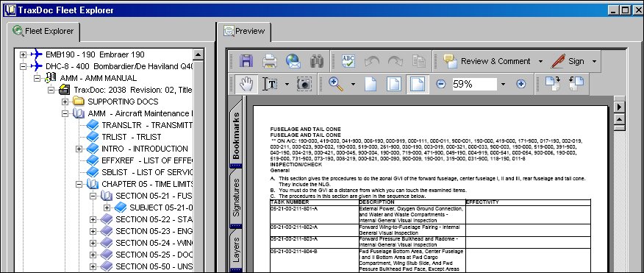Click the Redo arrow icon

point(395,61)
